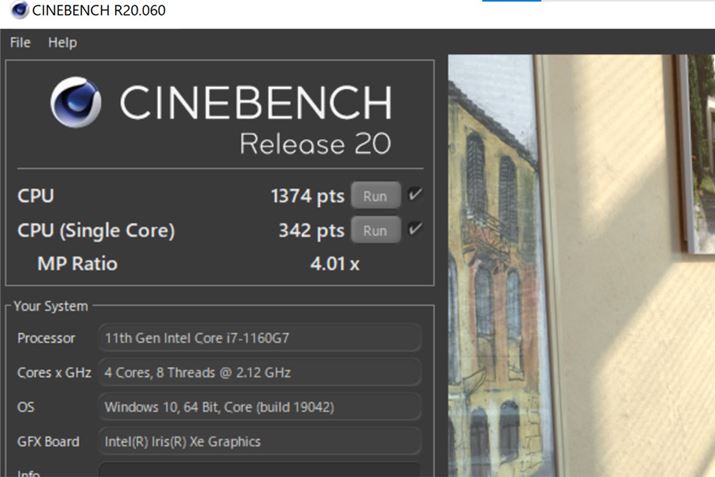Click the 'MP Ratio' label
715x477 pixels.
click(78, 264)
